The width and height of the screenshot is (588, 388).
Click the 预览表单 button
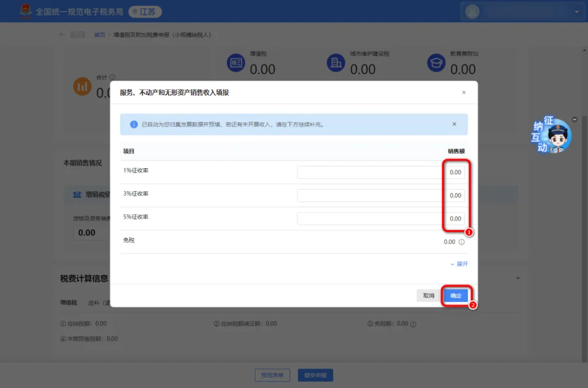click(273, 375)
